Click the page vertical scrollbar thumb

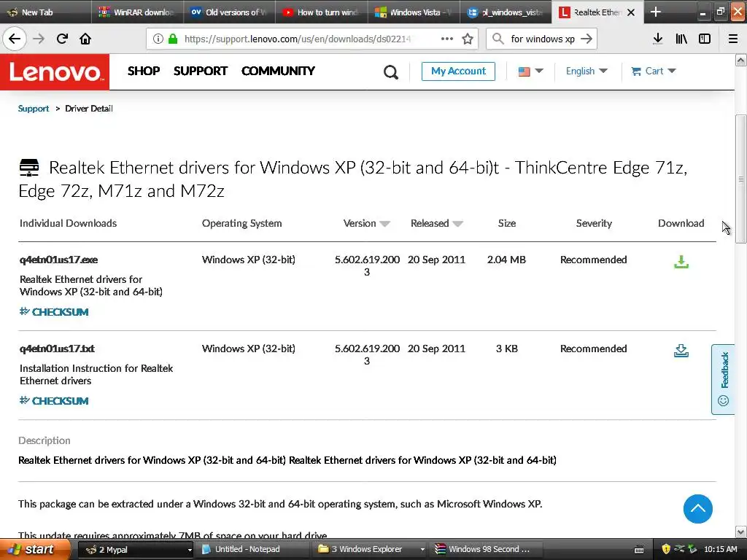point(741,179)
